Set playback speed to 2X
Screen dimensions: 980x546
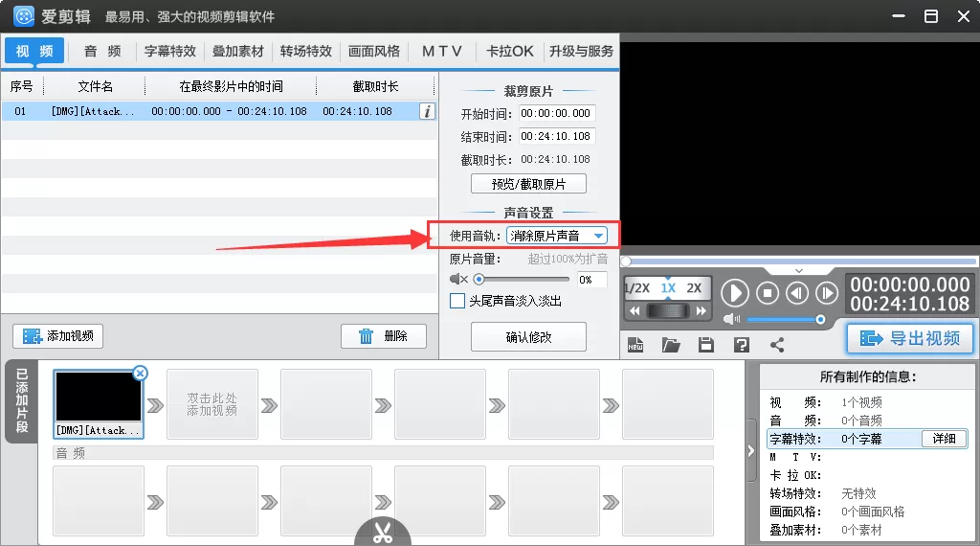pos(694,288)
